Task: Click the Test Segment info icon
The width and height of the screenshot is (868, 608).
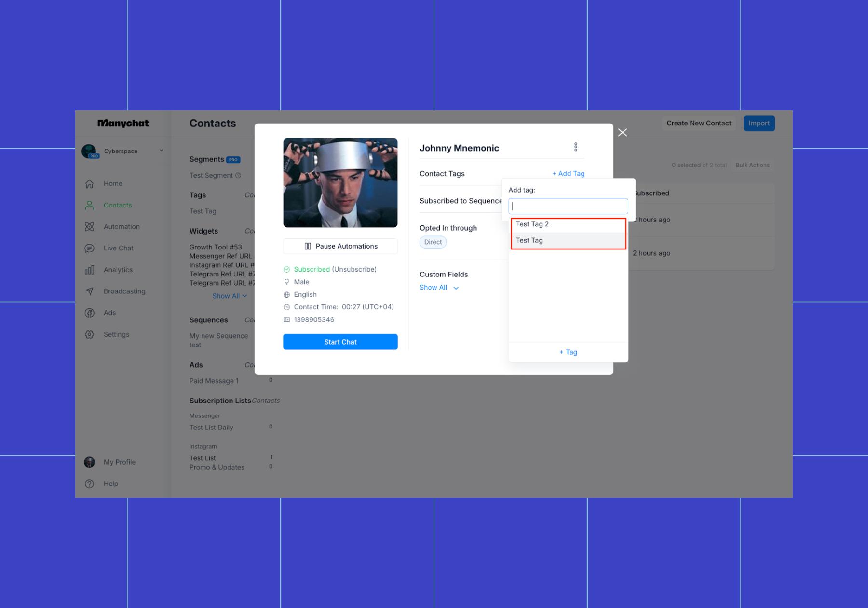Action: pyautogui.click(x=238, y=176)
